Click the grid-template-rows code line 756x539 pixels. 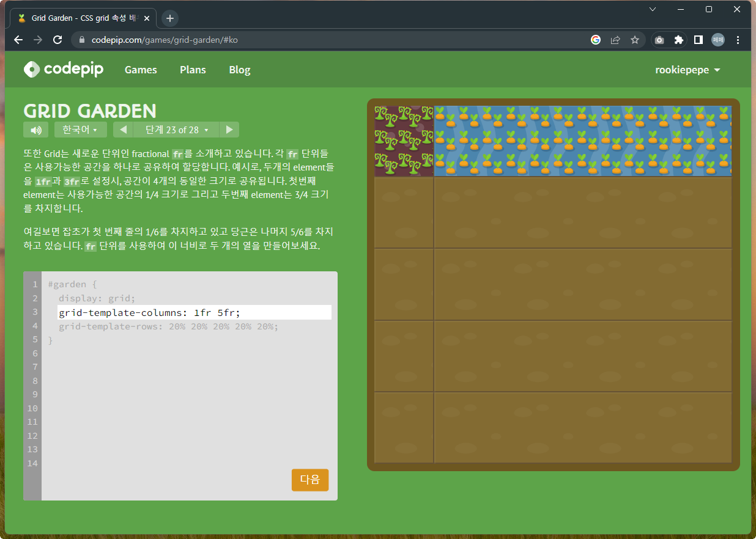pyautogui.click(x=168, y=326)
